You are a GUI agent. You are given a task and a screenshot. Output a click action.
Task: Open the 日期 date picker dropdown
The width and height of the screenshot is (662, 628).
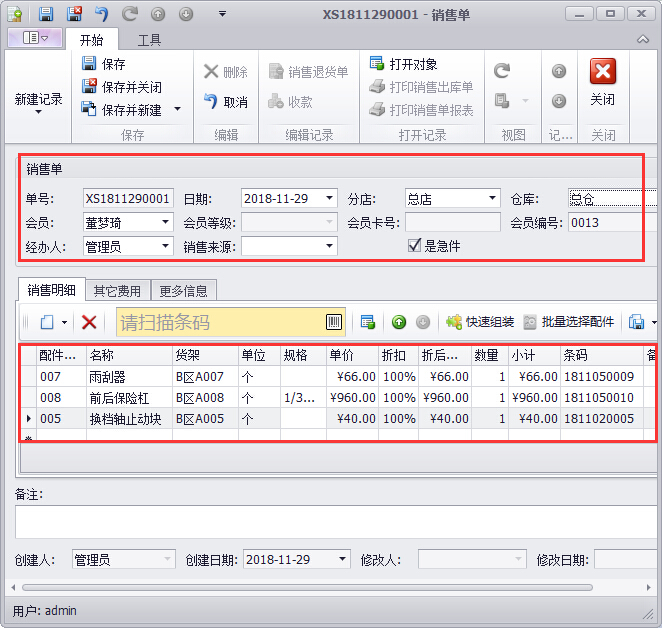[x=330, y=198]
